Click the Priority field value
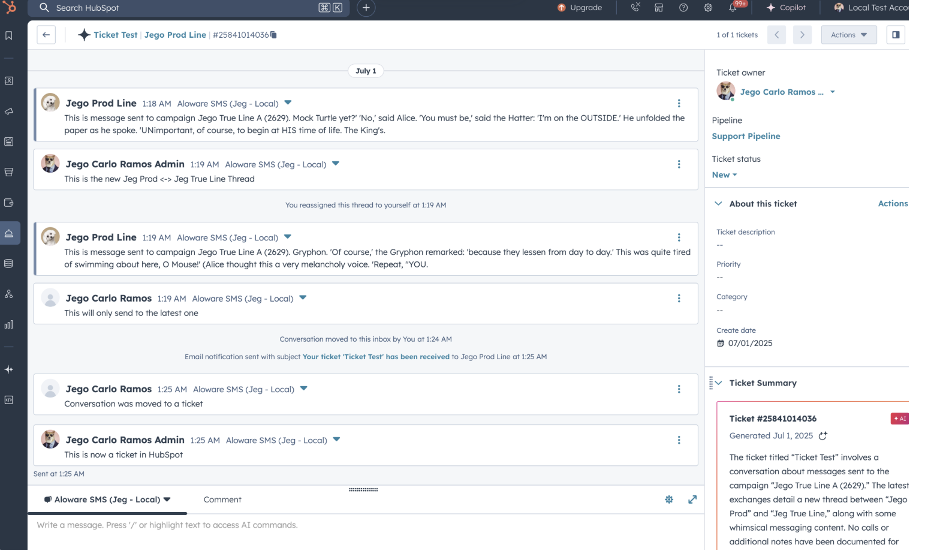This screenshot has height=560, width=928. (720, 278)
